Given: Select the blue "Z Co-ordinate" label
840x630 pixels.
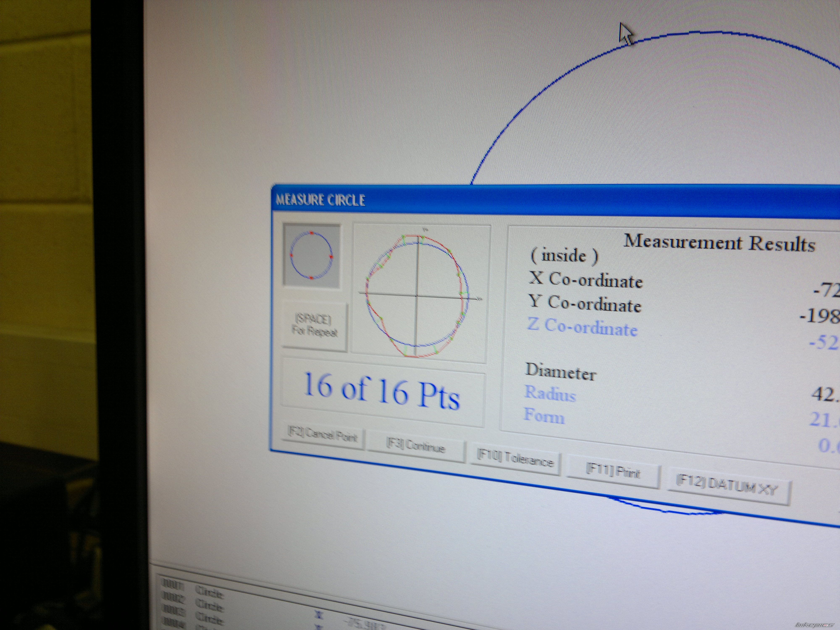Looking at the screenshot, I should (582, 327).
